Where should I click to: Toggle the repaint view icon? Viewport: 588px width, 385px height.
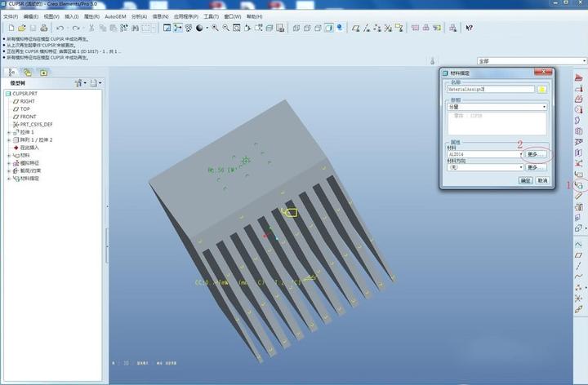point(167,28)
